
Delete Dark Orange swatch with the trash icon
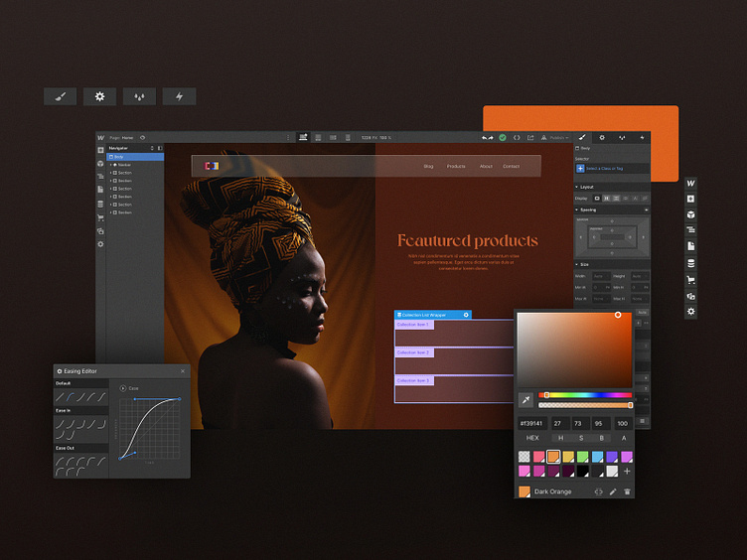click(627, 491)
